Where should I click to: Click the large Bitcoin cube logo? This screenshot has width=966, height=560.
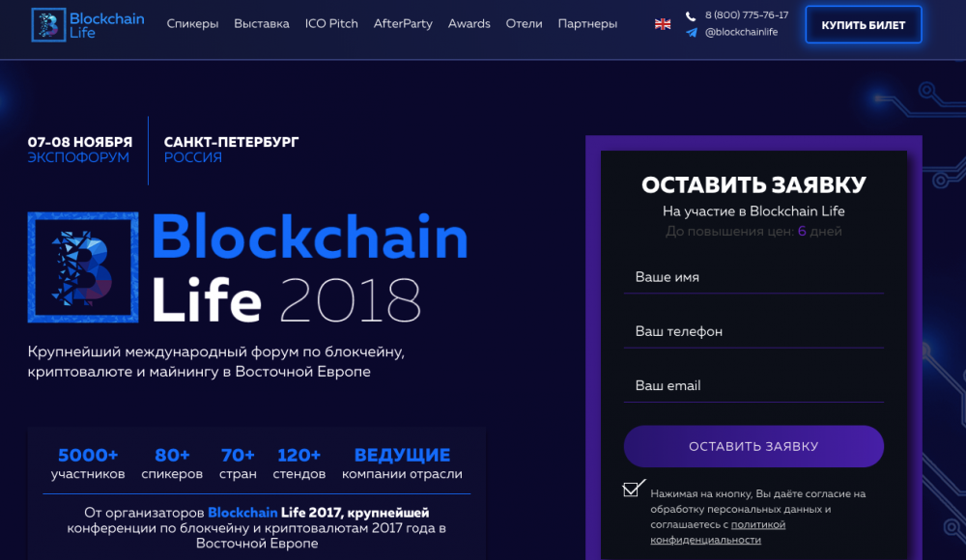pos(83,267)
